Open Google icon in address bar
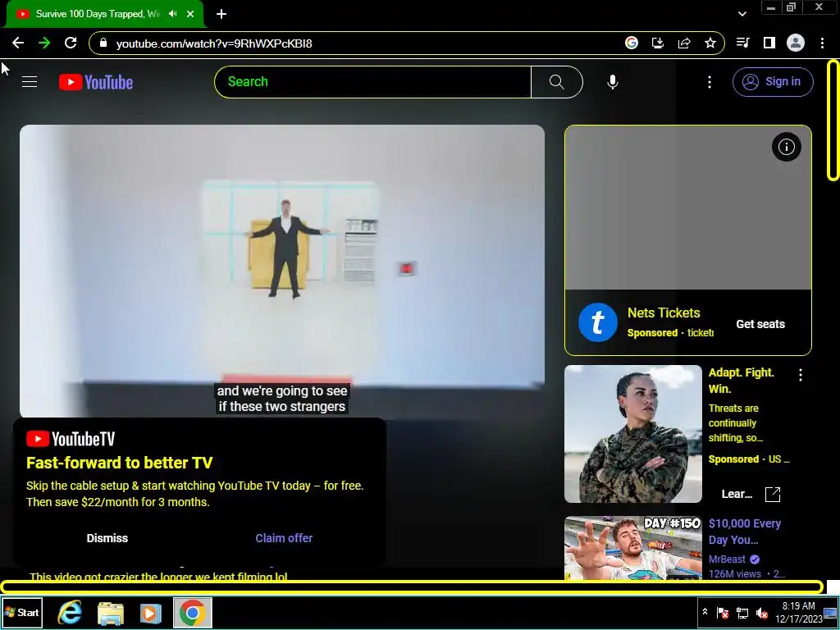Screen dimensions: 840x630 click(632, 43)
